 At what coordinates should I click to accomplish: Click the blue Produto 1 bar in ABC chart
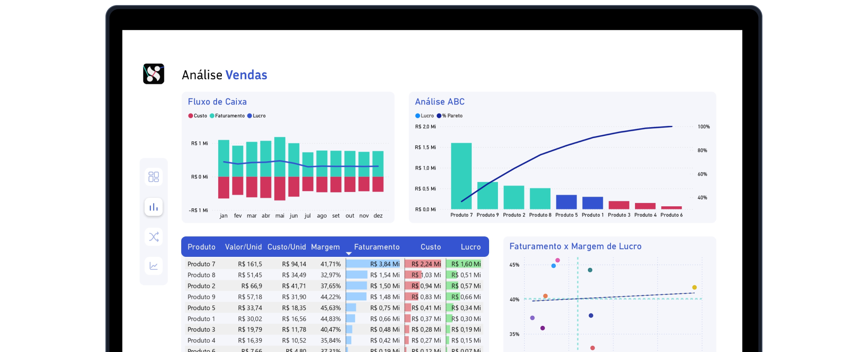point(593,203)
